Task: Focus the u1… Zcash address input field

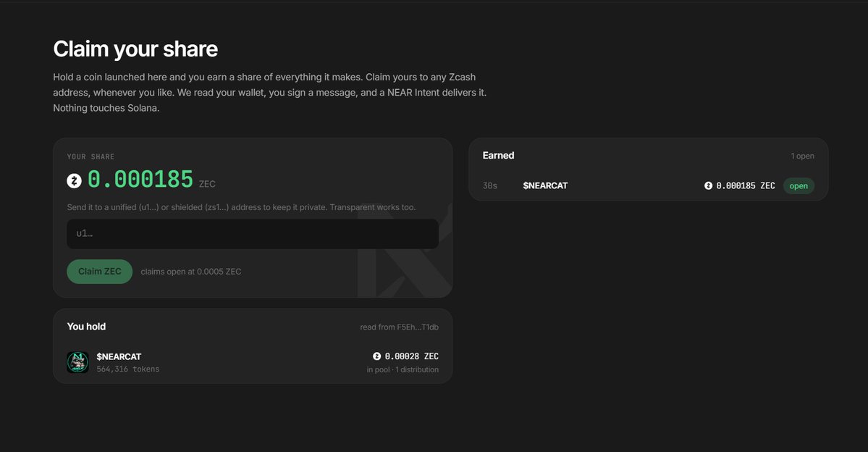Action: coord(253,234)
